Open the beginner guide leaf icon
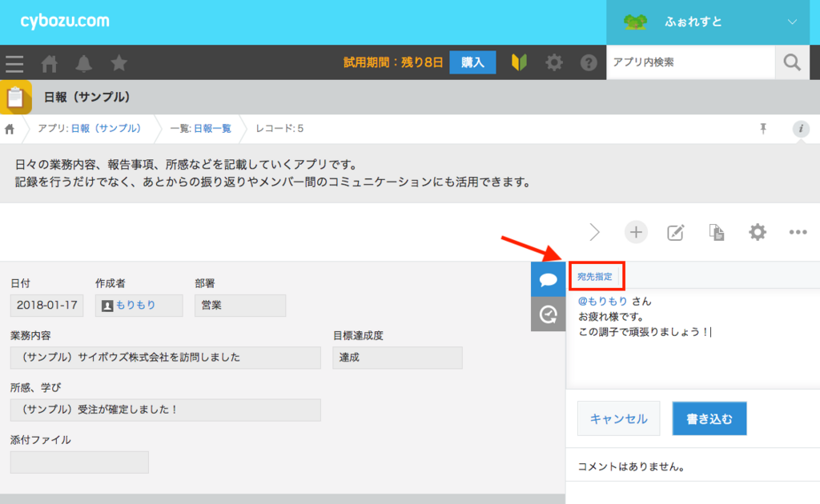 519,62
